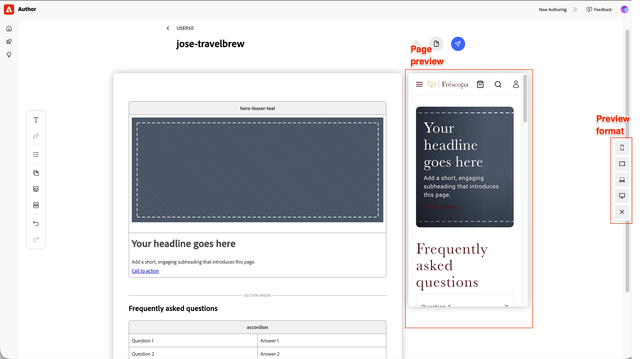Viewport: 644px width, 359px height.
Task: Click the Frequently asked questions editor heading
Action: [173, 309]
